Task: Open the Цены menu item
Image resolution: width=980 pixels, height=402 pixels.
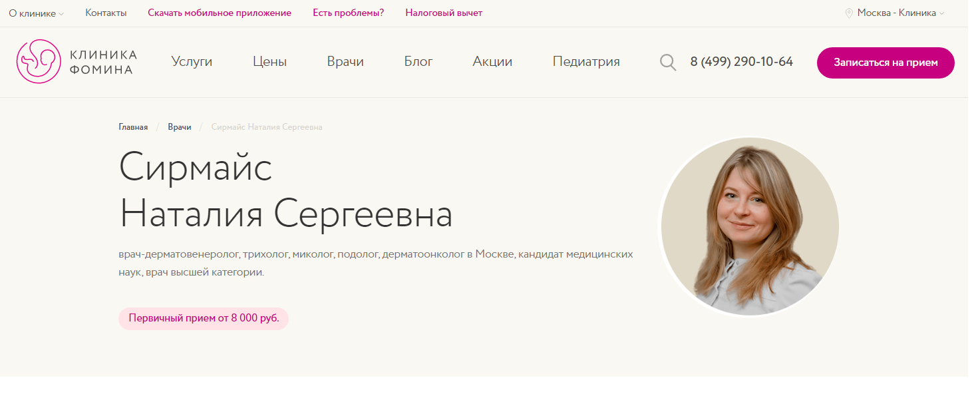Action: tap(269, 62)
